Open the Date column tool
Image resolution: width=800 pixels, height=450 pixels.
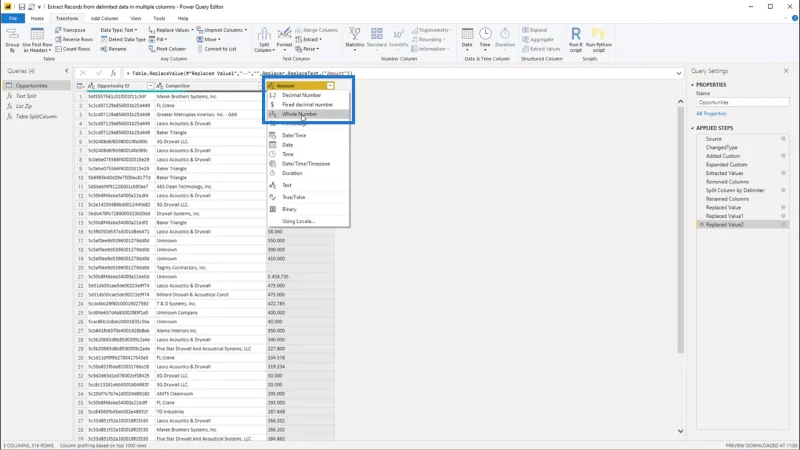[x=467, y=38]
